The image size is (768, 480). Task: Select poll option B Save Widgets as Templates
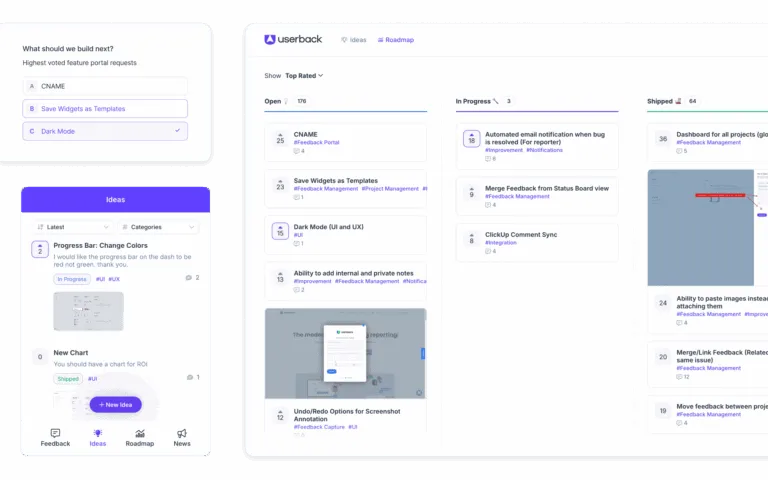pyautogui.click(x=105, y=109)
